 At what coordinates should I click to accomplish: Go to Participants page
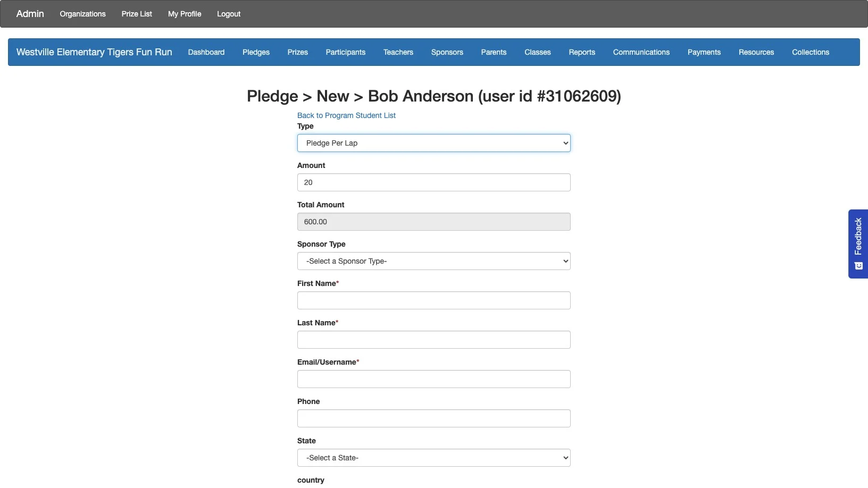click(346, 52)
